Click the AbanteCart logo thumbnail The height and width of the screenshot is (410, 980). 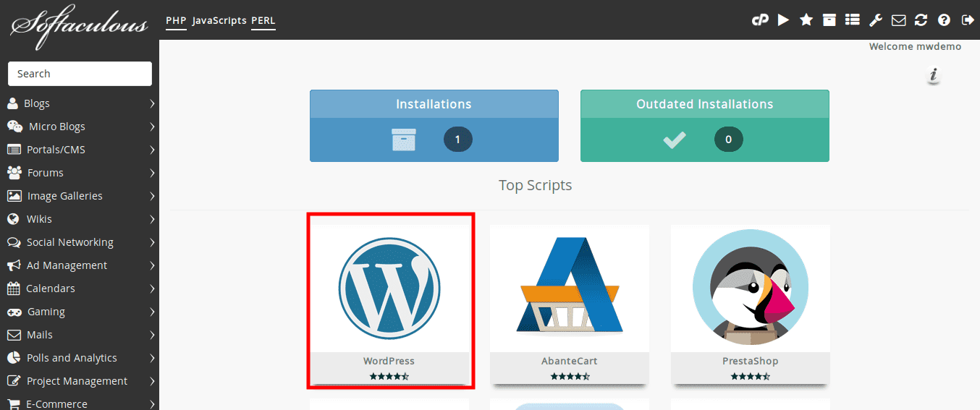coord(570,287)
